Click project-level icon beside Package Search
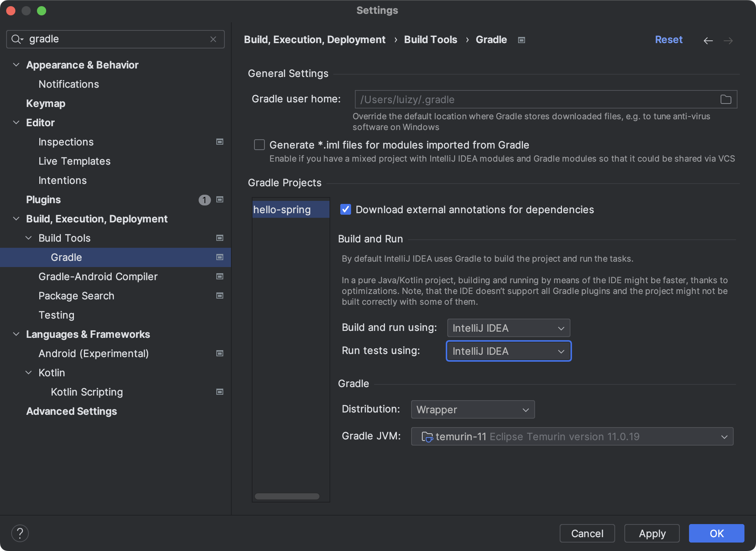The width and height of the screenshot is (756, 551). (220, 296)
